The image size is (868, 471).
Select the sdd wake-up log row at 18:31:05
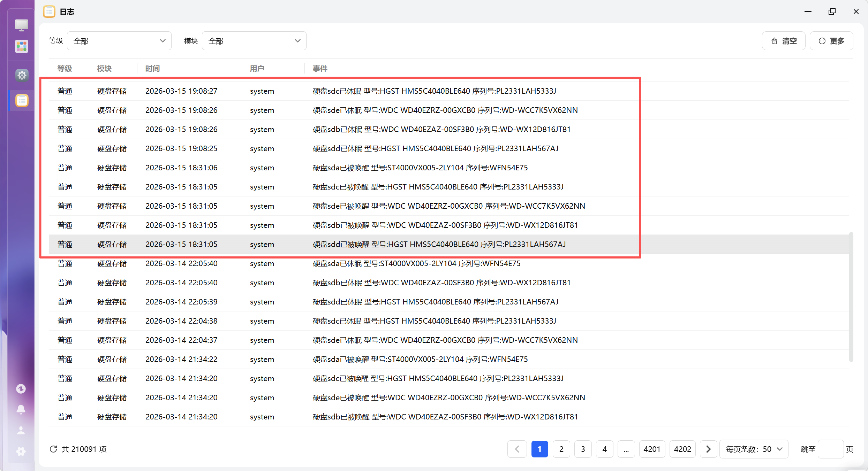[x=439, y=244]
